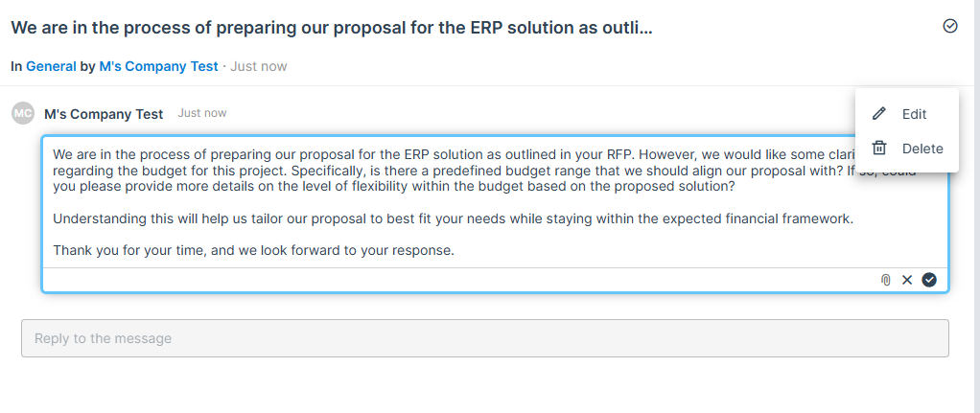Screen dimensions: 980x413
Task: Click the MC avatar circle
Action: 23,113
